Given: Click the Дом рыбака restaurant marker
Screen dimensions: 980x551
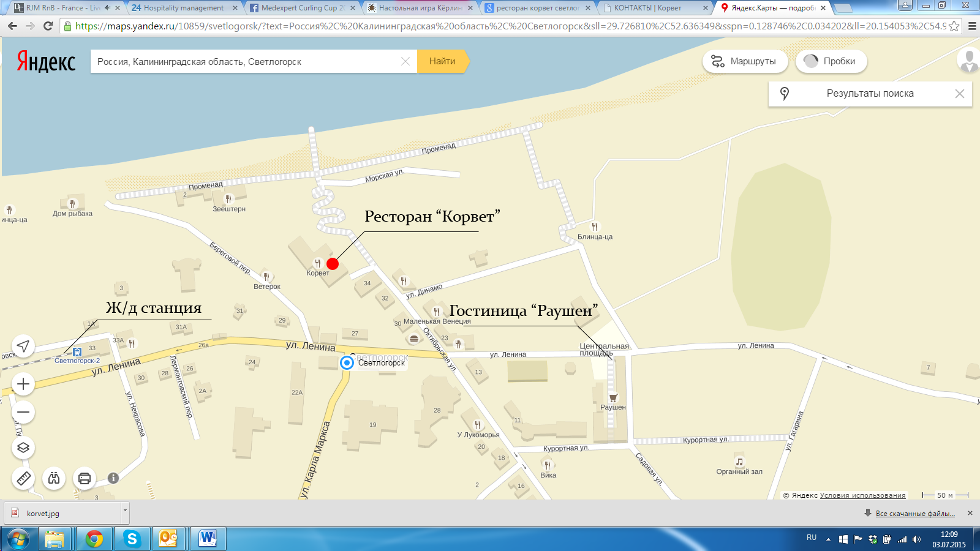Looking at the screenshot, I should (72, 204).
